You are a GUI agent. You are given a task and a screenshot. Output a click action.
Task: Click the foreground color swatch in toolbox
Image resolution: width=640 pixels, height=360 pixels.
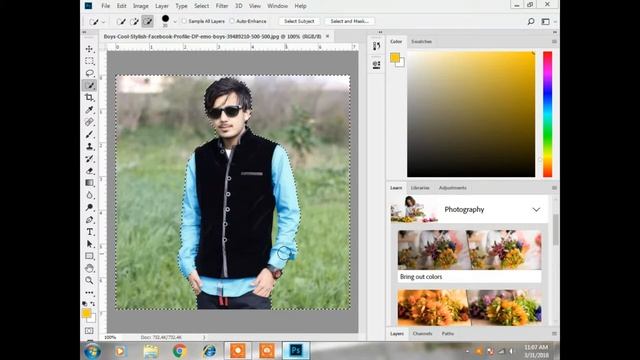click(x=86, y=313)
